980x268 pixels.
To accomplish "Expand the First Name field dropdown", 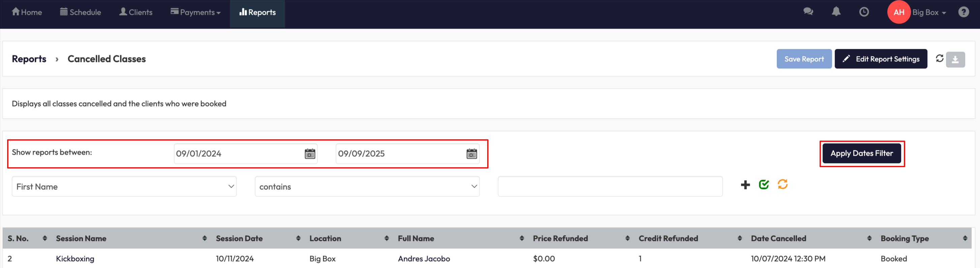I will click(x=124, y=186).
